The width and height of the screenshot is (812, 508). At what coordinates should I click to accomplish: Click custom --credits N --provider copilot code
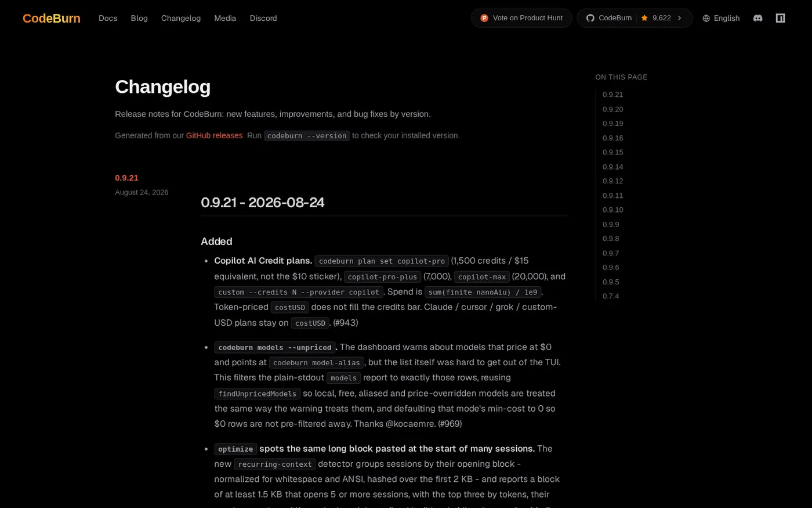(299, 292)
